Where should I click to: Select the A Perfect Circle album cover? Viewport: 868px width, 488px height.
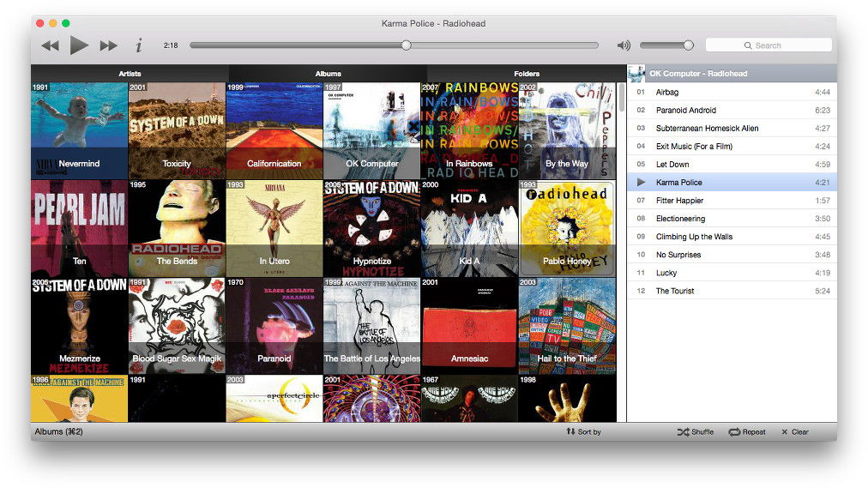tap(274, 398)
